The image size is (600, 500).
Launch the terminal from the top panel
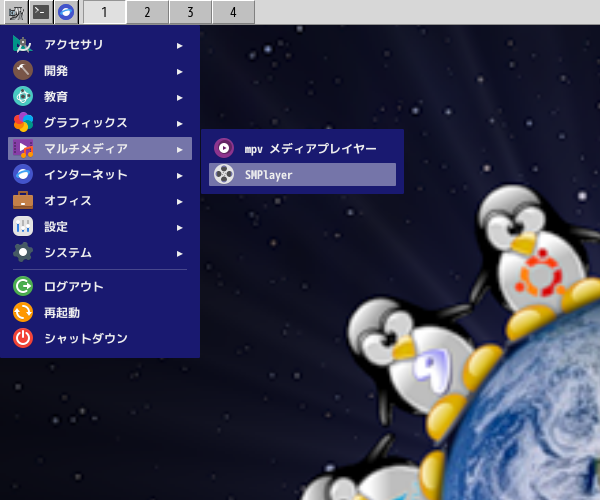[x=41, y=12]
